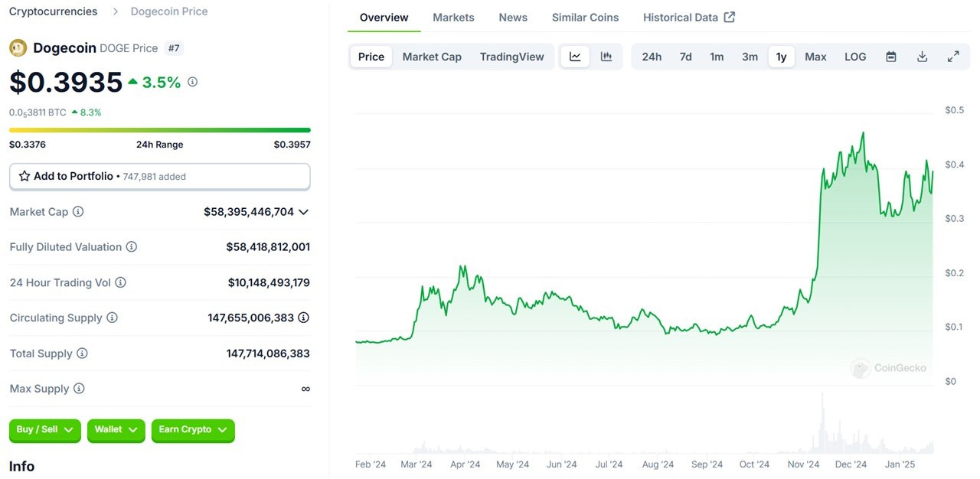Image resolution: width=980 pixels, height=479 pixels.
Task: Set chart range to 7d
Action: coord(686,57)
